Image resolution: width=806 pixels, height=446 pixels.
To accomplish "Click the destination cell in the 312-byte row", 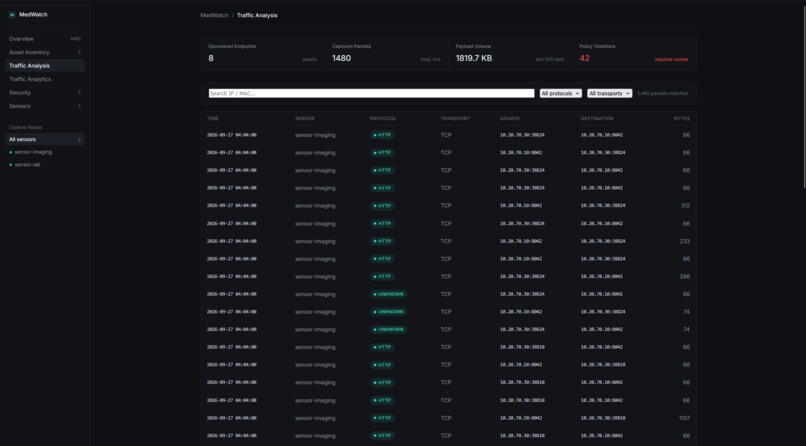I will pyautogui.click(x=603, y=206).
